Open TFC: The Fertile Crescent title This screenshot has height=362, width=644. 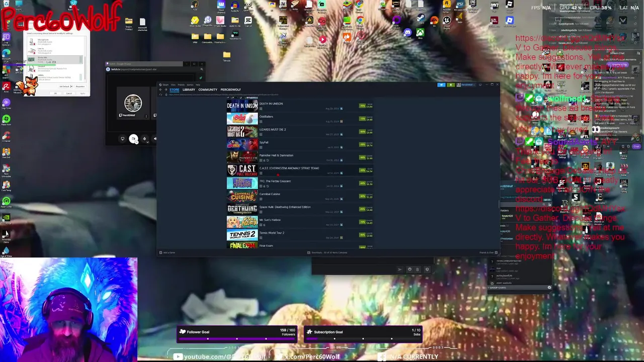point(275,181)
